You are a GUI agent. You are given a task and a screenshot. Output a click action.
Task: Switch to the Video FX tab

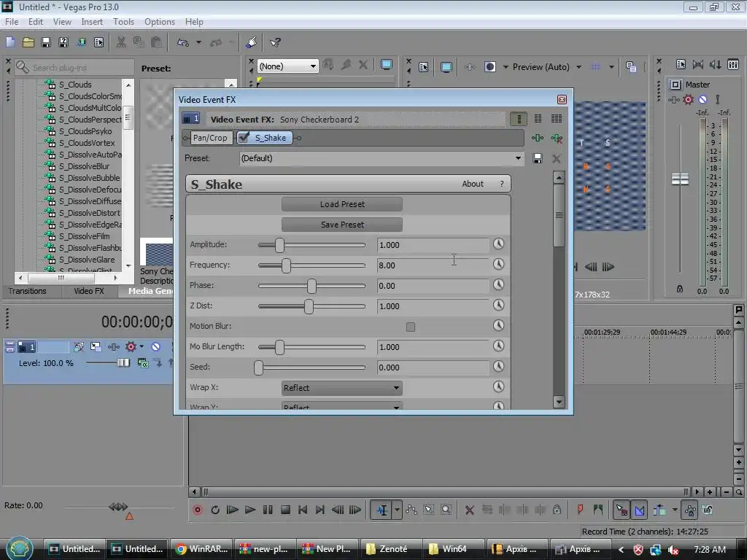(x=88, y=291)
